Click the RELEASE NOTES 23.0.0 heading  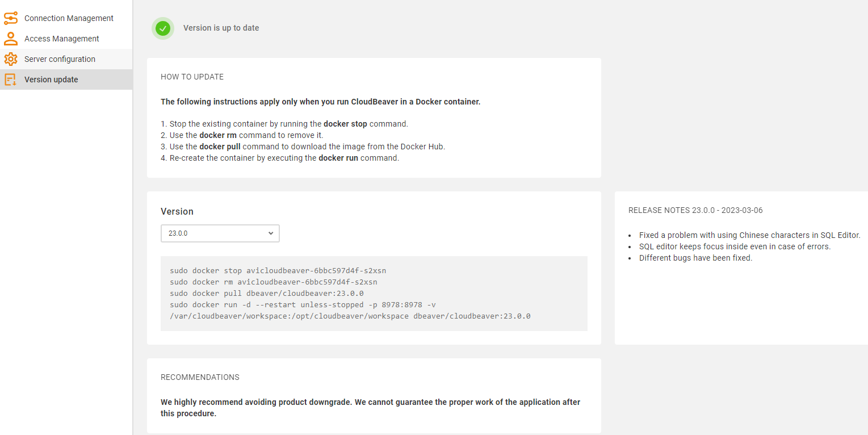[695, 210]
